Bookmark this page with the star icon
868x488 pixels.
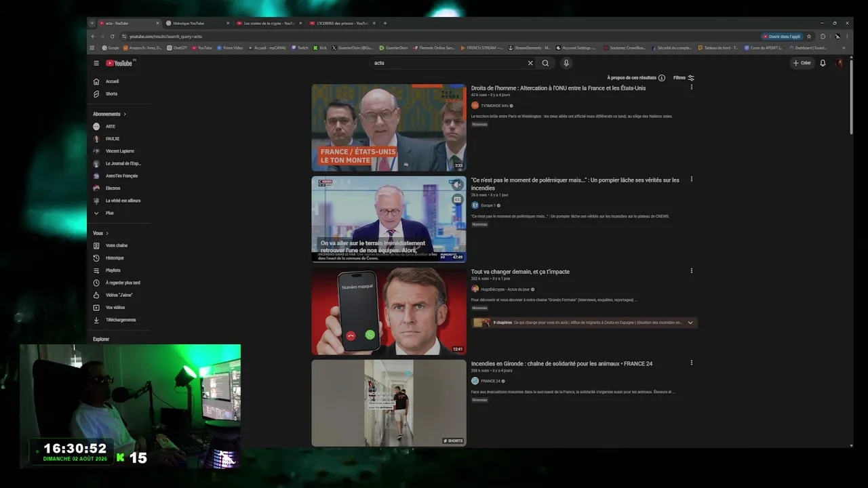tap(809, 37)
